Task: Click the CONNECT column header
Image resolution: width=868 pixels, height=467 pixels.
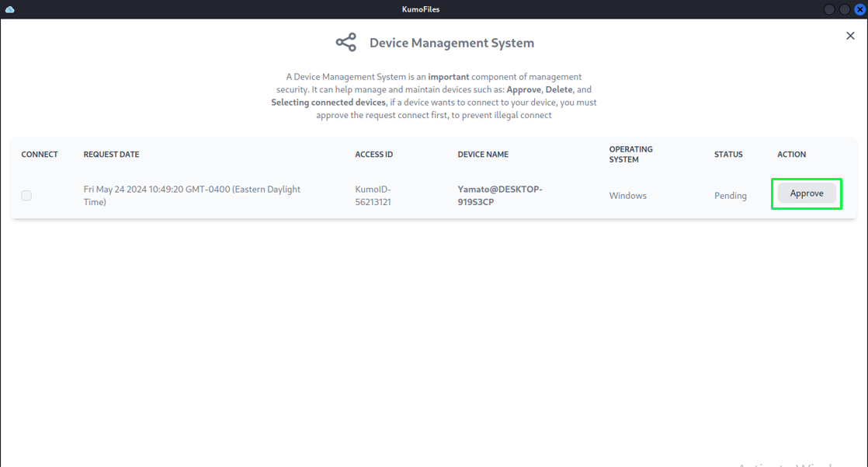Action: 40,155
